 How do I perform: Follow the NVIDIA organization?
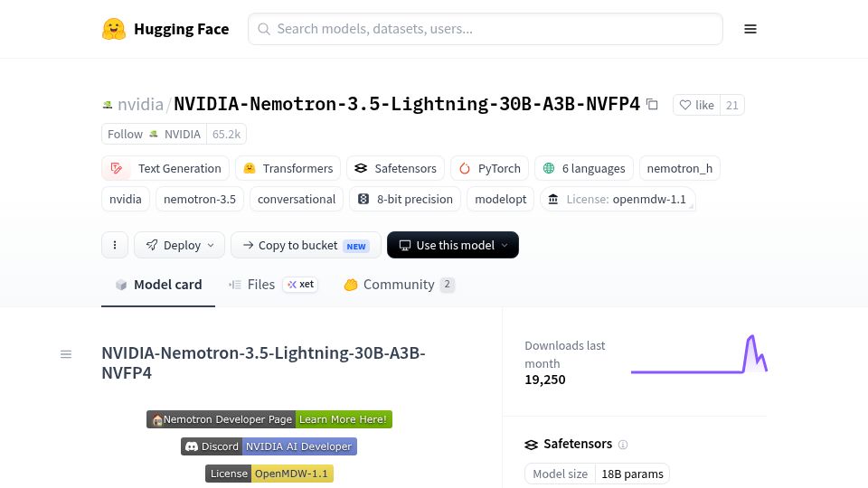pos(154,134)
